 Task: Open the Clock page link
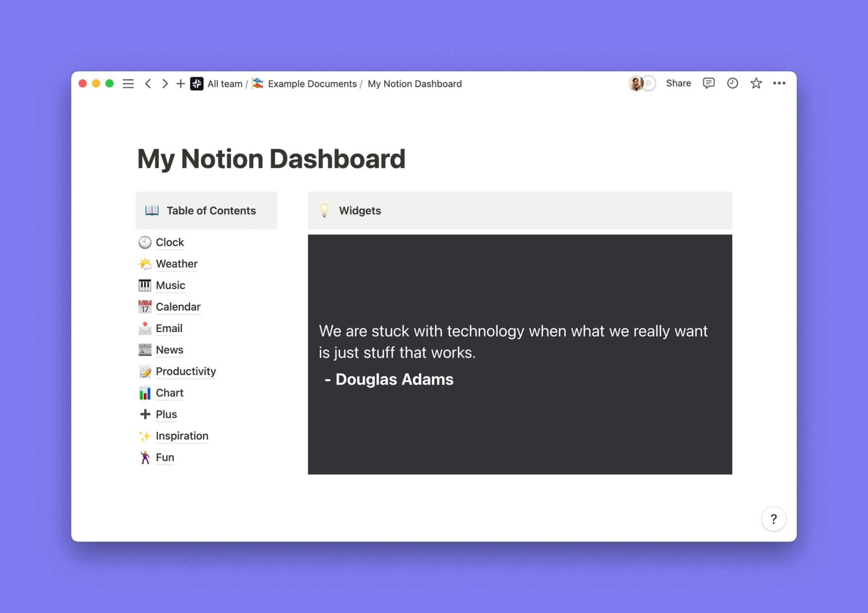point(170,242)
